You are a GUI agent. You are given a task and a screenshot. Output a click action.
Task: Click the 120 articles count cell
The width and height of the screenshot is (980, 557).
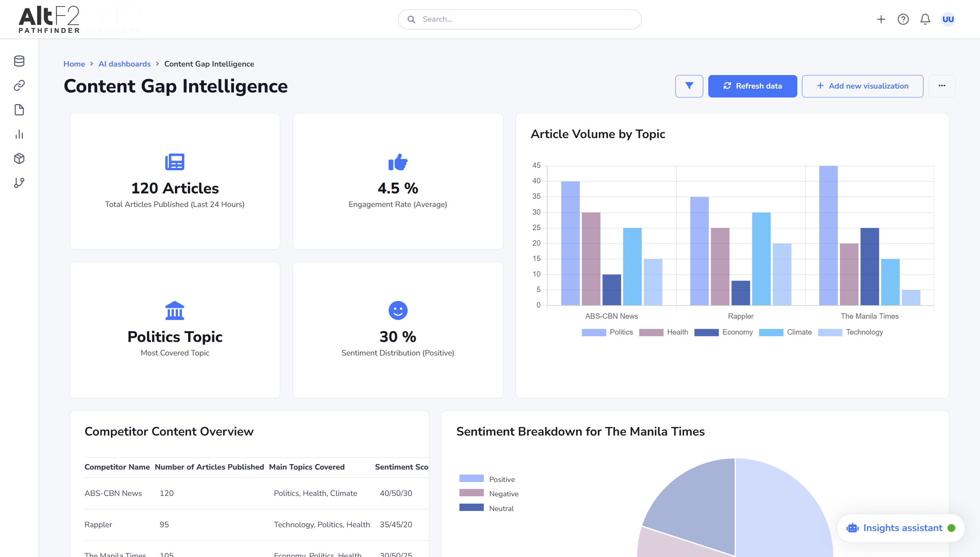coord(166,493)
